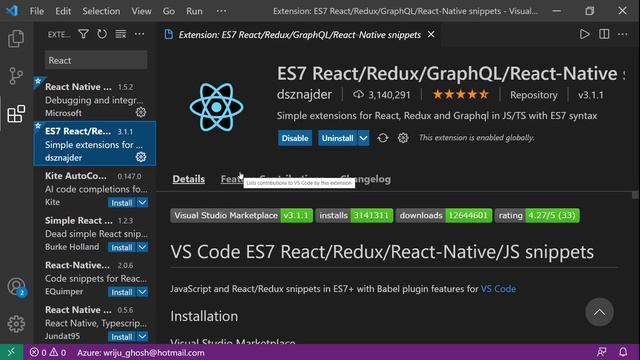Disable the ES7 React extension
640x360 pixels.
pos(295,138)
